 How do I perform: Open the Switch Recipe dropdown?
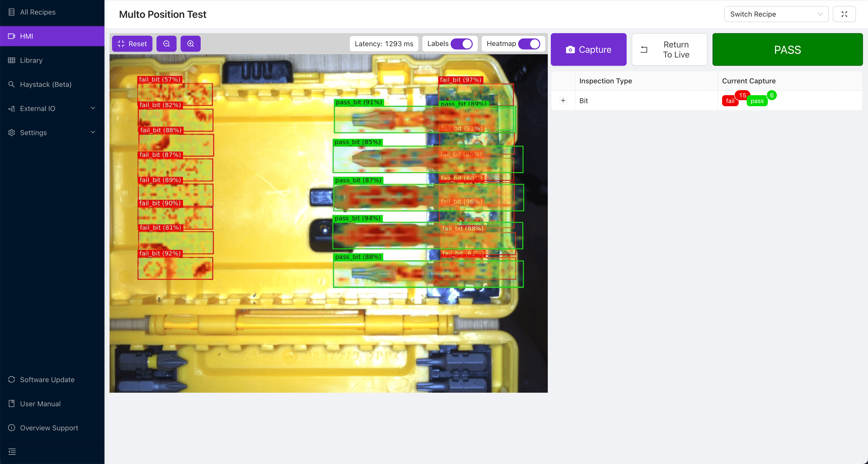click(776, 14)
